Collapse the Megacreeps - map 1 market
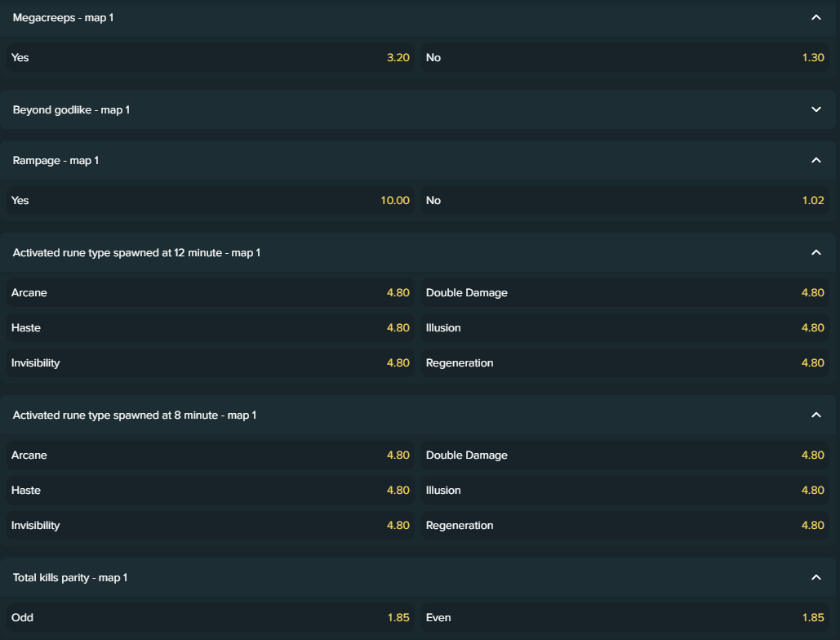The width and height of the screenshot is (840, 640). pyautogui.click(x=816, y=18)
